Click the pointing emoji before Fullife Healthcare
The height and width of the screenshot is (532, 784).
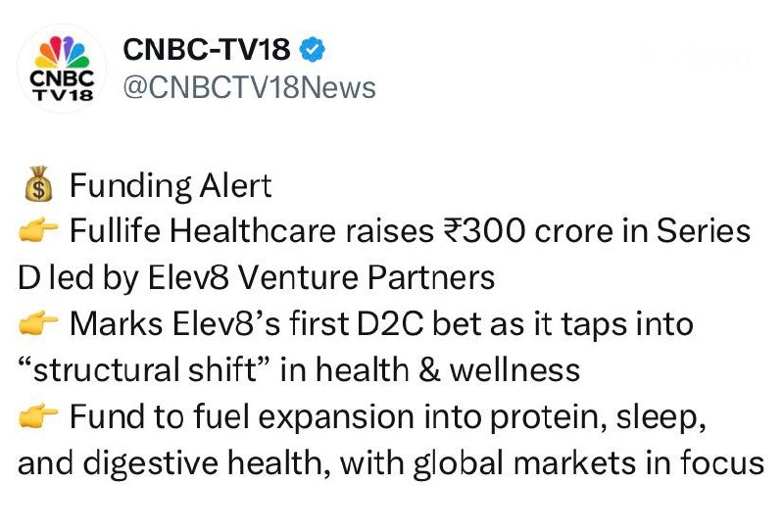tap(38, 232)
